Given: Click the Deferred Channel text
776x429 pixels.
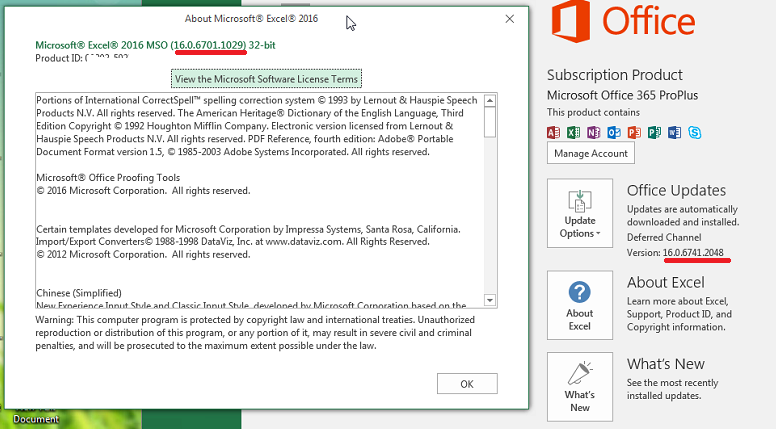Looking at the screenshot, I should pos(664,238).
